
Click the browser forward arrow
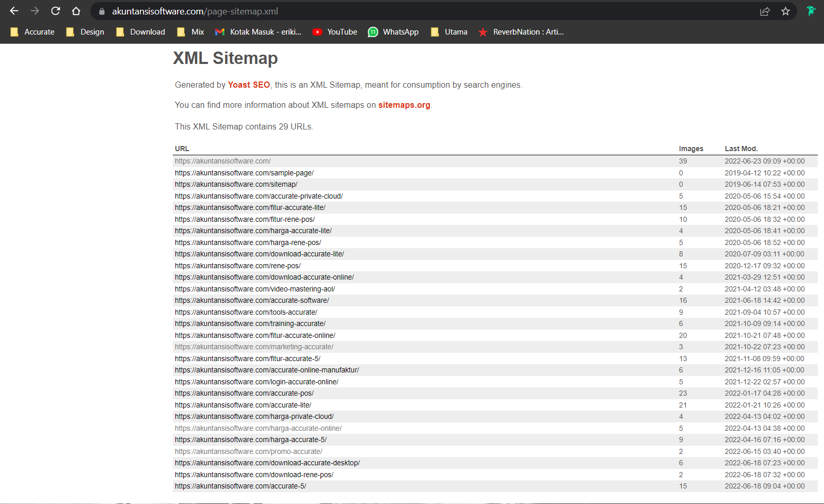tap(35, 11)
